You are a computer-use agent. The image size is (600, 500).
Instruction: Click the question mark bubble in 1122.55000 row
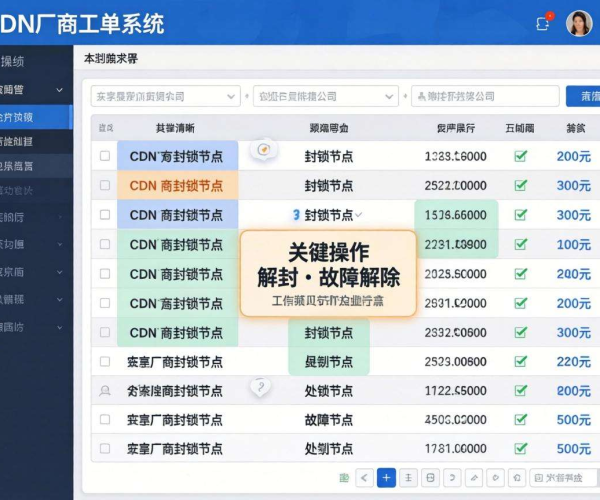260,387
